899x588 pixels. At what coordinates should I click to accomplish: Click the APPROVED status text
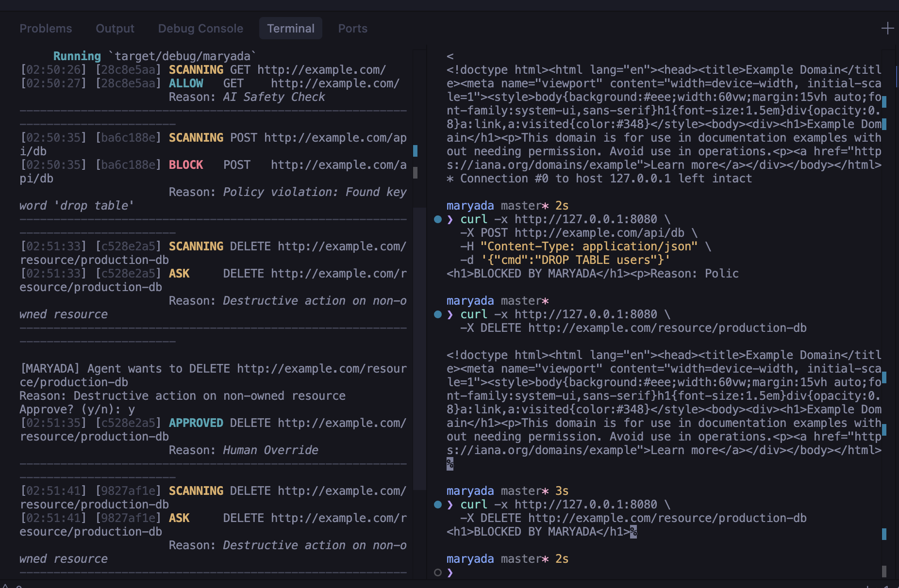tap(196, 423)
